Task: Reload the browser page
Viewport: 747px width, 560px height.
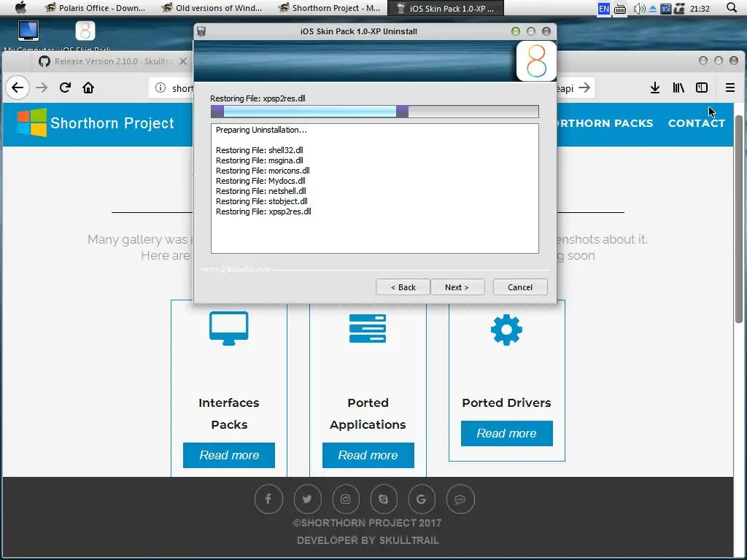Action: (x=65, y=87)
